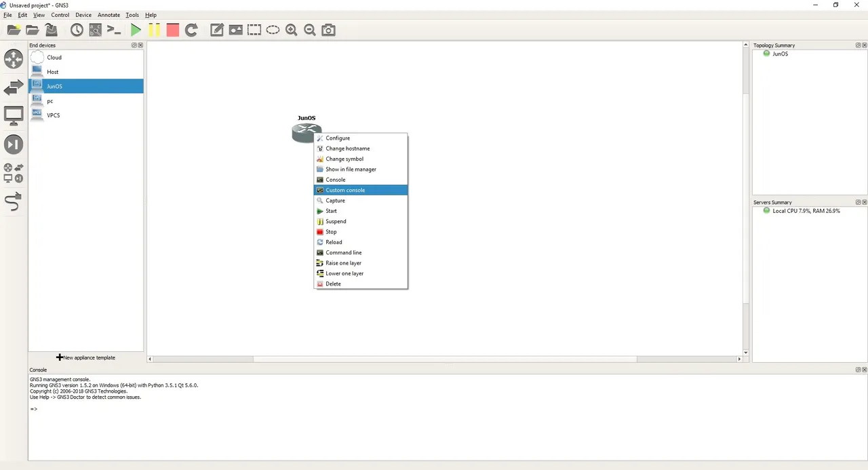
Task: Click in the GNS3 console input area
Action: pos(446,417)
